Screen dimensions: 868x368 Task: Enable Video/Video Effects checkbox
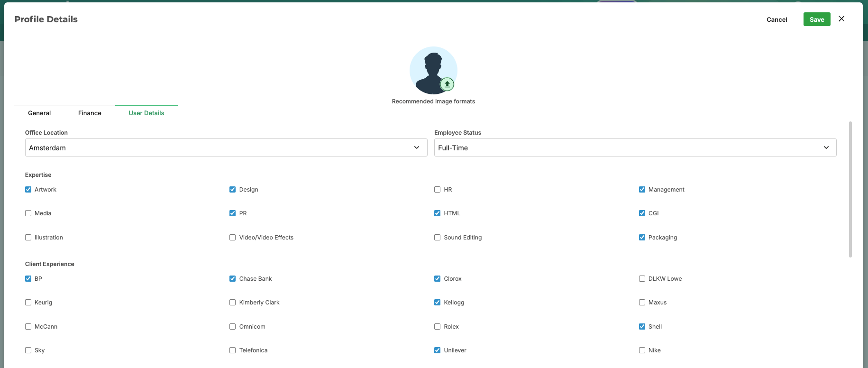tap(232, 238)
